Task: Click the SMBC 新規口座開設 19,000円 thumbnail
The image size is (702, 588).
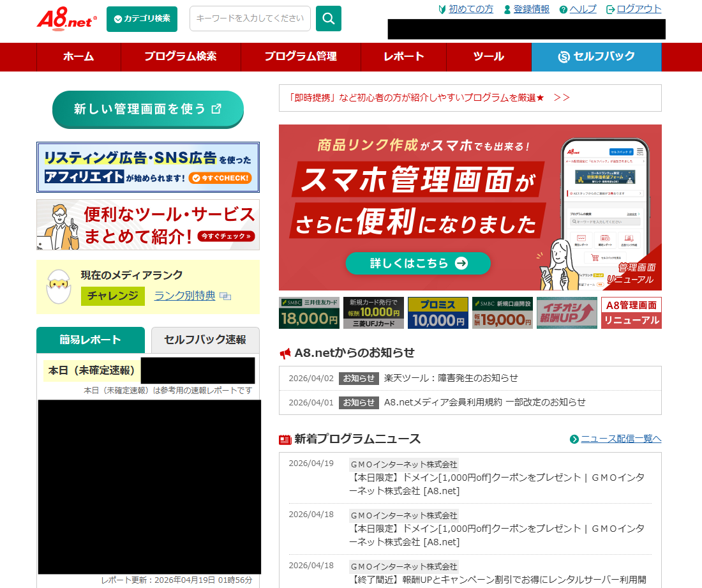Action: click(x=502, y=313)
